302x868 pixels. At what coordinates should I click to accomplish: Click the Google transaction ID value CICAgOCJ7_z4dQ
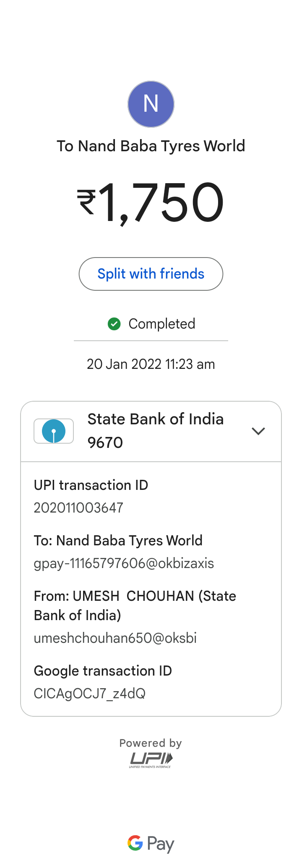coord(90,694)
